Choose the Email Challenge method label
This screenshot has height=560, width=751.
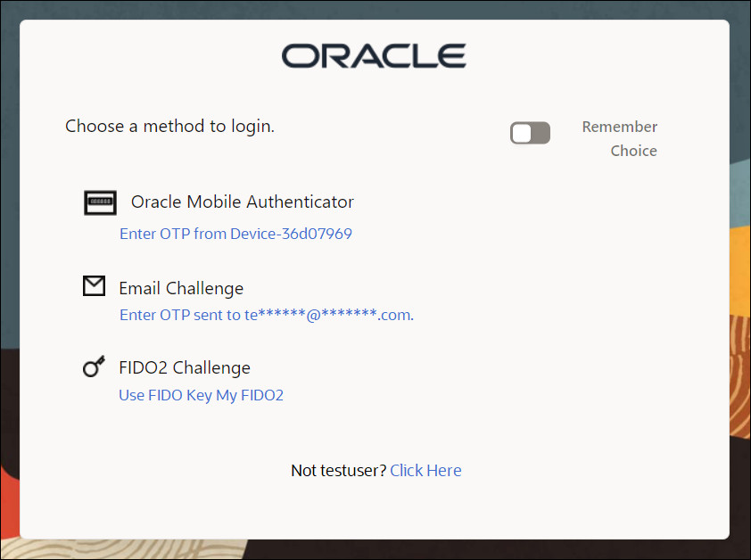(181, 287)
